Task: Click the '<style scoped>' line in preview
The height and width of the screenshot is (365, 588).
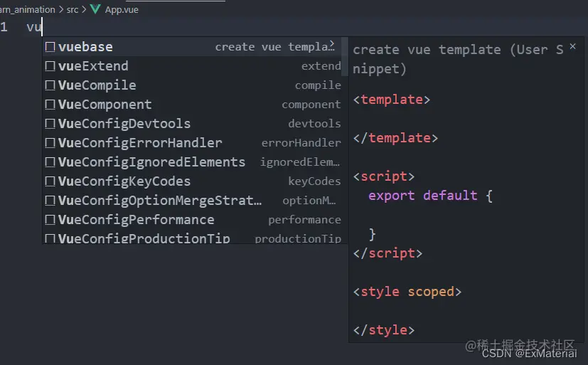Action: pyautogui.click(x=407, y=292)
